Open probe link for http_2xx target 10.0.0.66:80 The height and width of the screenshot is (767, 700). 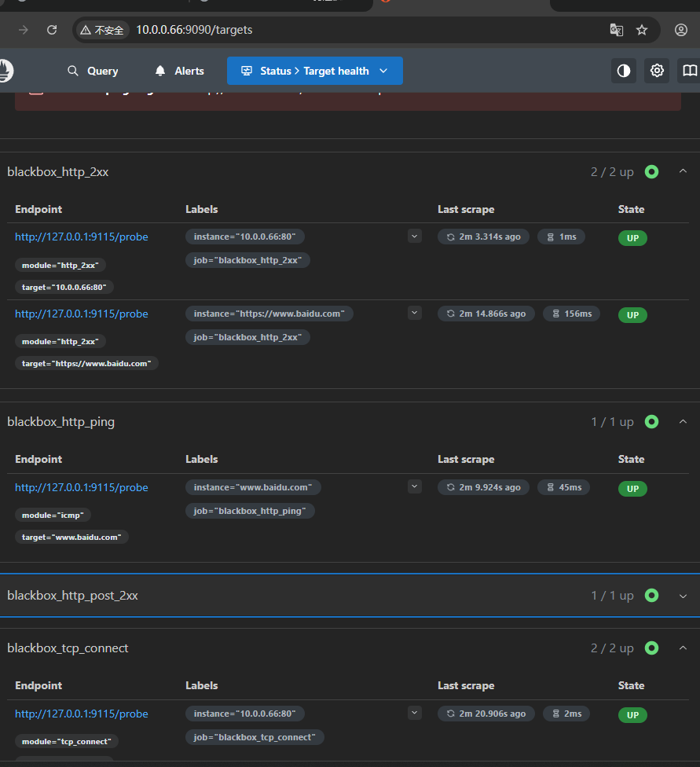pyautogui.click(x=81, y=237)
